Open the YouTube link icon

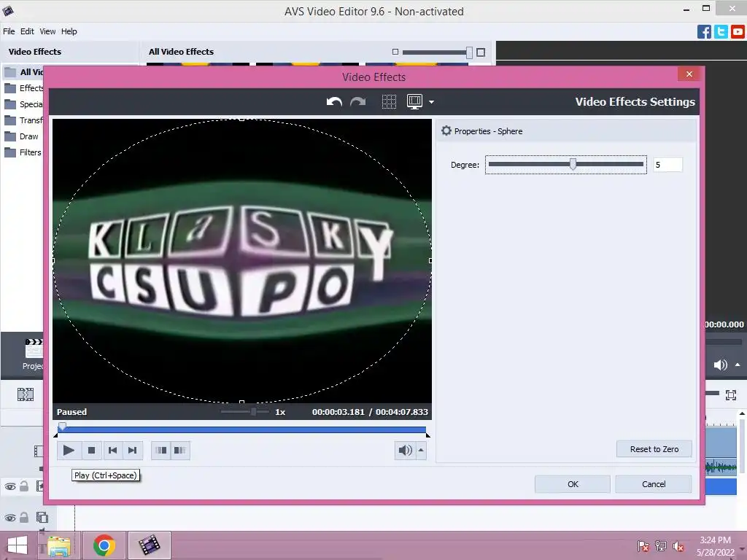coord(738,32)
